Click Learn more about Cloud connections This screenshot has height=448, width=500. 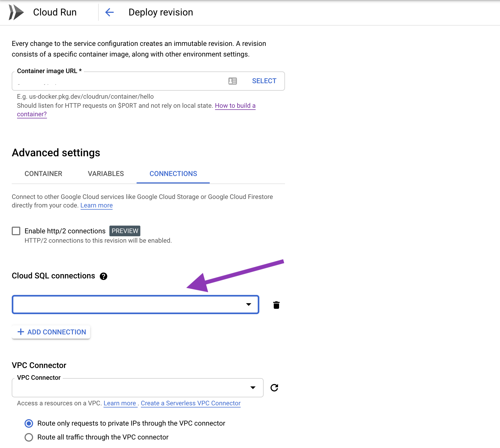[x=96, y=205]
